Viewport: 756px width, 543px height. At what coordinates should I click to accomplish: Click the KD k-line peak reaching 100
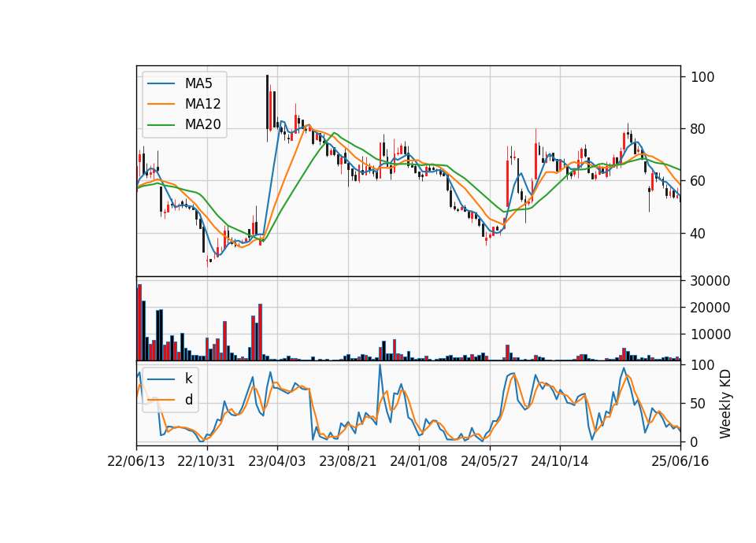[380, 366]
